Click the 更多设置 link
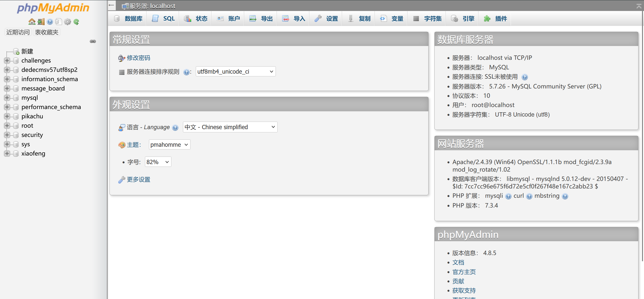Screen dimensions: 644x299 [138, 180]
